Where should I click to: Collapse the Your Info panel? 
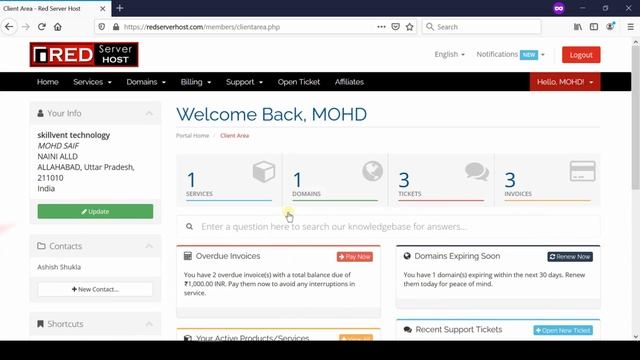pos(149,113)
